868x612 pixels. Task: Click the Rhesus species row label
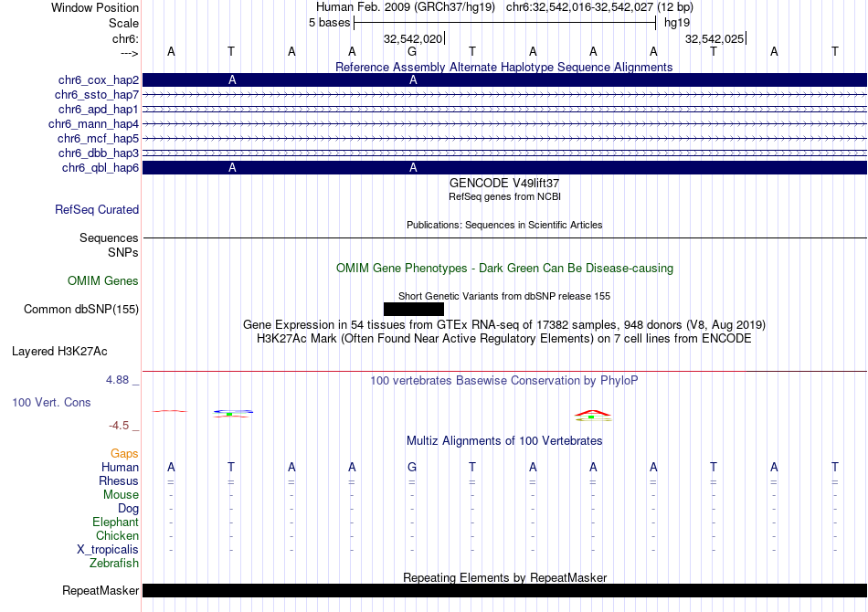[119, 481]
